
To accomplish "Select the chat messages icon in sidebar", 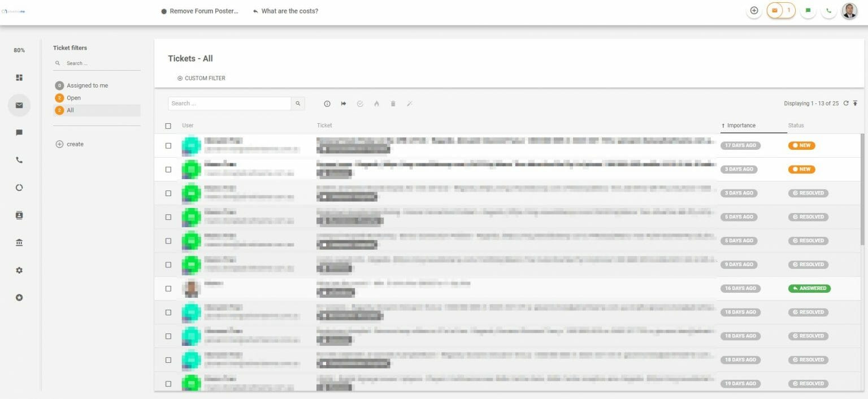I will click(19, 132).
